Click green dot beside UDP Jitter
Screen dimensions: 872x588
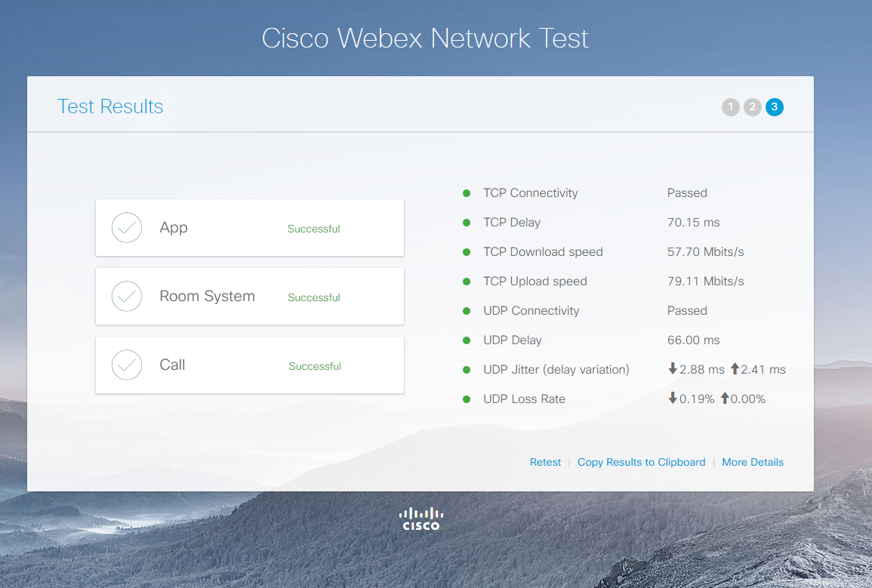tap(467, 370)
